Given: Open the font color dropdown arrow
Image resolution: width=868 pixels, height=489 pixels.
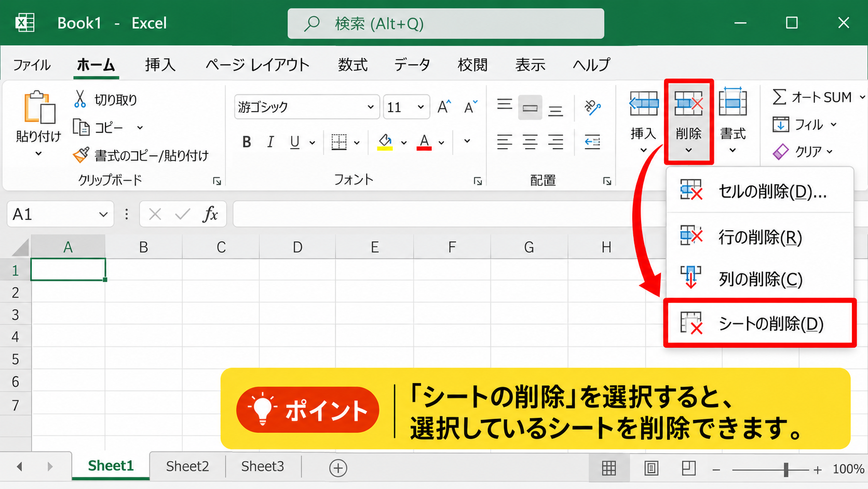Looking at the screenshot, I should pyautogui.click(x=441, y=142).
